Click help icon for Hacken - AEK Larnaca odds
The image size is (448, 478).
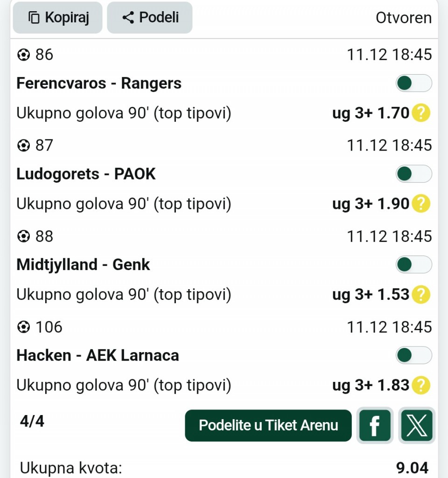tap(420, 385)
